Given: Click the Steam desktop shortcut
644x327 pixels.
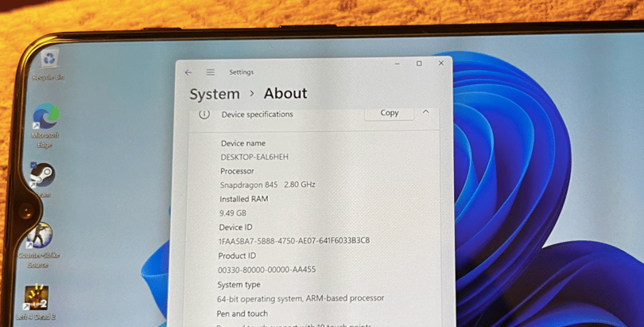Looking at the screenshot, I should tap(42, 180).
